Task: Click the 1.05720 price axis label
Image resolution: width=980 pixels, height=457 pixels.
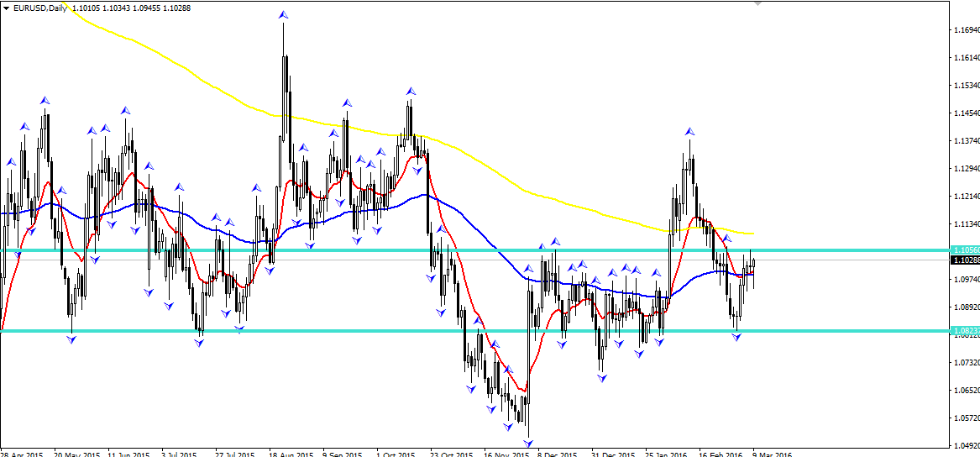Action: tap(967, 418)
